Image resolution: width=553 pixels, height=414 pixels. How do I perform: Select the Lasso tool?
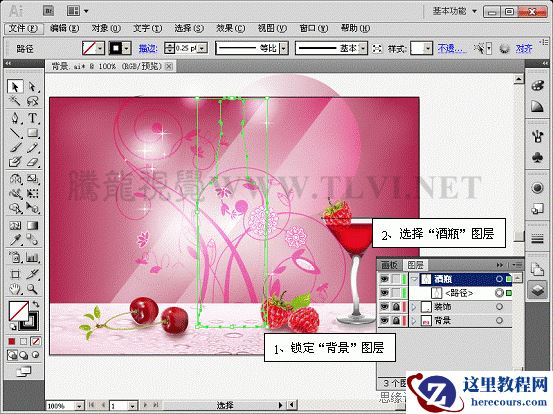click(x=32, y=101)
